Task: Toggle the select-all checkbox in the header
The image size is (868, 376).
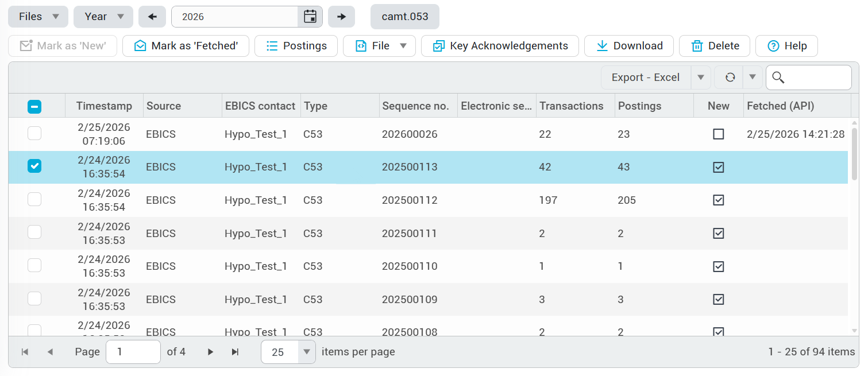Action: 35,106
